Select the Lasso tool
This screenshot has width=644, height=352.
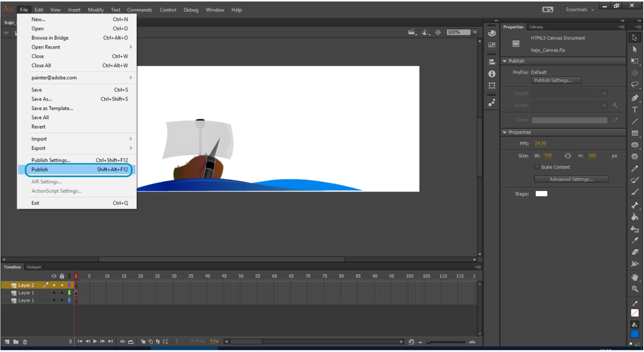(x=634, y=85)
